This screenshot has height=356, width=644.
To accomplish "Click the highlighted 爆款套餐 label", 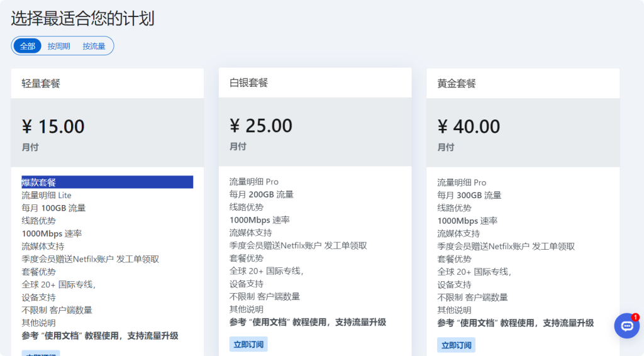I will coord(39,182).
